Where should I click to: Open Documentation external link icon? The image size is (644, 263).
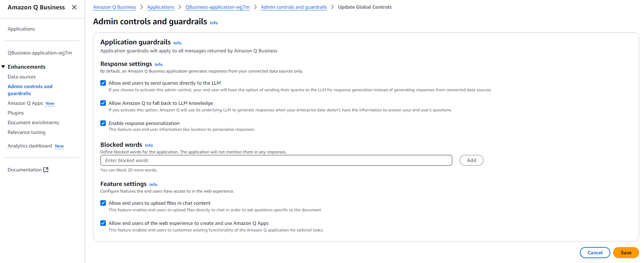click(x=46, y=170)
